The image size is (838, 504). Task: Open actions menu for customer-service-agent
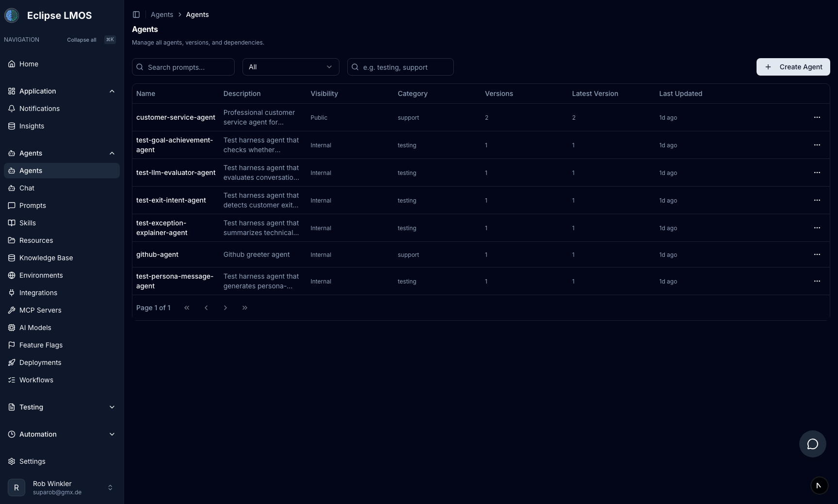tap(817, 117)
